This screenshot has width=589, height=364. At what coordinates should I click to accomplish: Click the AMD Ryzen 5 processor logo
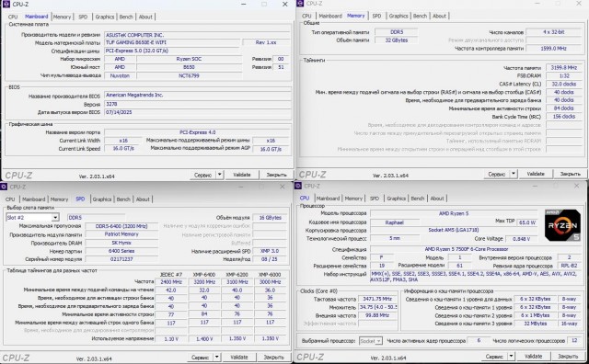coord(562,225)
